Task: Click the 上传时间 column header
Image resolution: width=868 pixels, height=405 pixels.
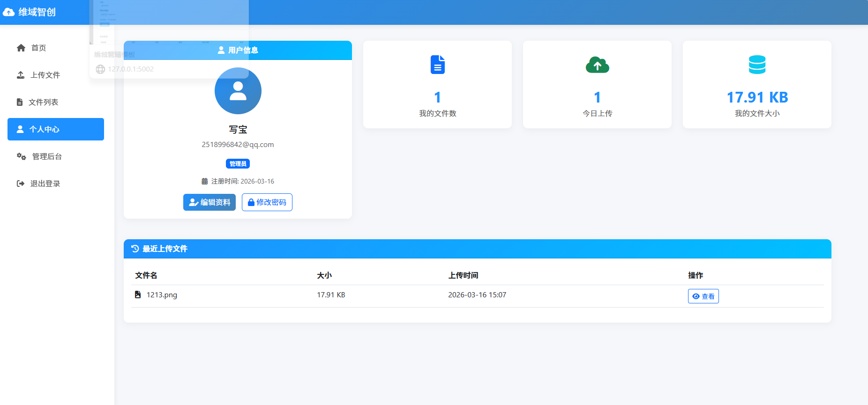Action: (463, 275)
